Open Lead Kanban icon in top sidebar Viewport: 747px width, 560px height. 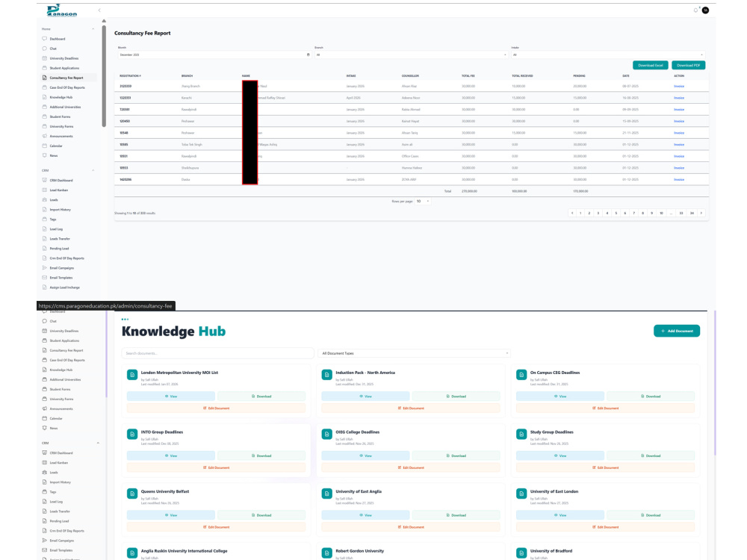[44, 190]
